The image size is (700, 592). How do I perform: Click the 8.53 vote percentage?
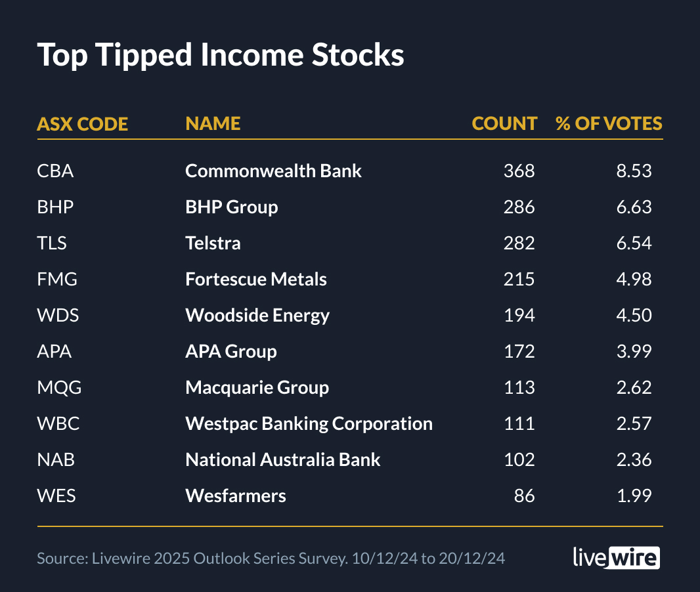click(634, 171)
